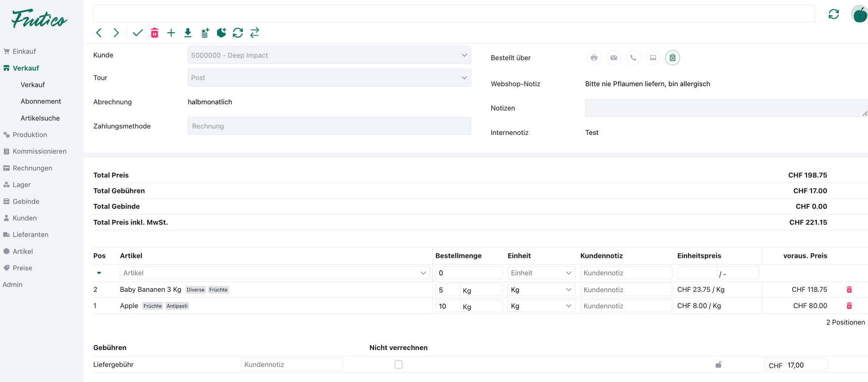
Task: Open the Kunde dropdown
Action: point(329,55)
